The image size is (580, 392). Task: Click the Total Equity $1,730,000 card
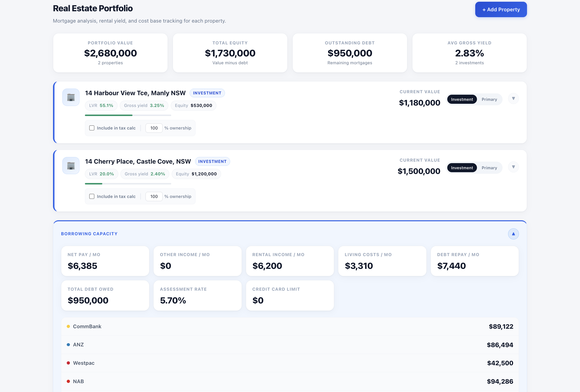coord(230,53)
